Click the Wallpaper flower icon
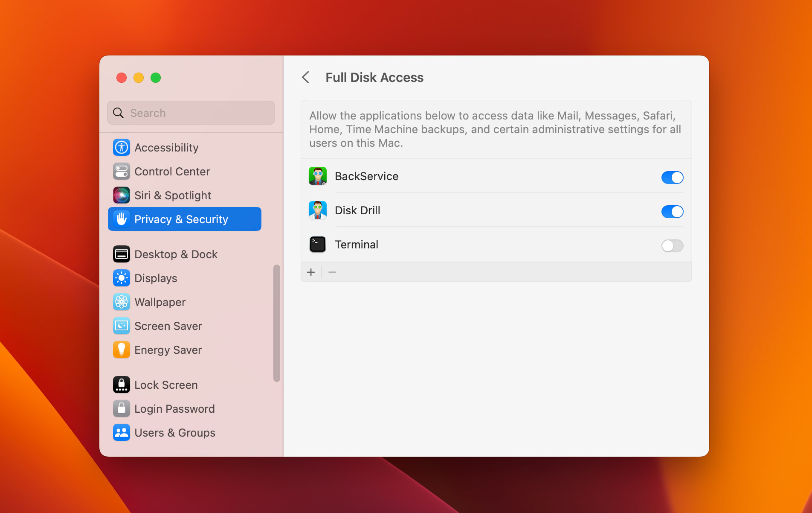This screenshot has height=513, width=812. 122,302
